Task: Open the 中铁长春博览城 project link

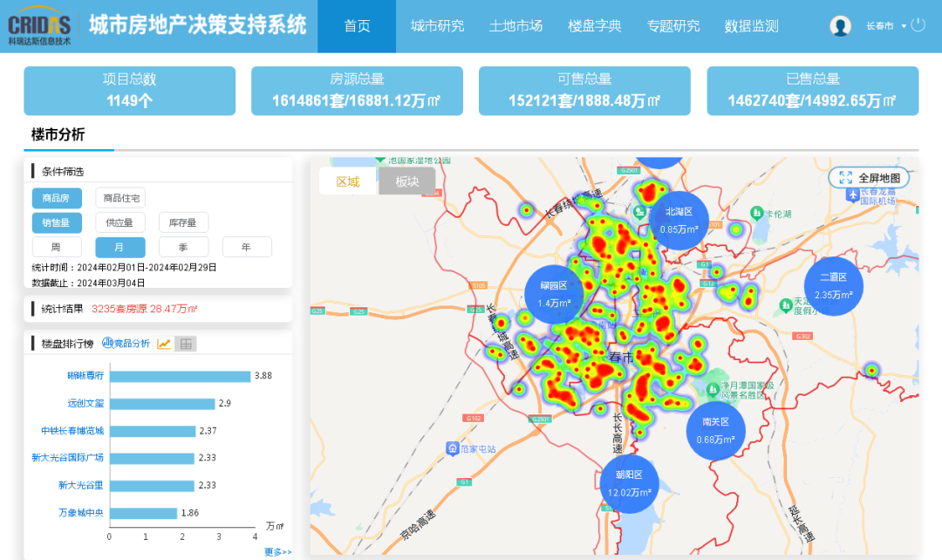Action: click(x=72, y=431)
